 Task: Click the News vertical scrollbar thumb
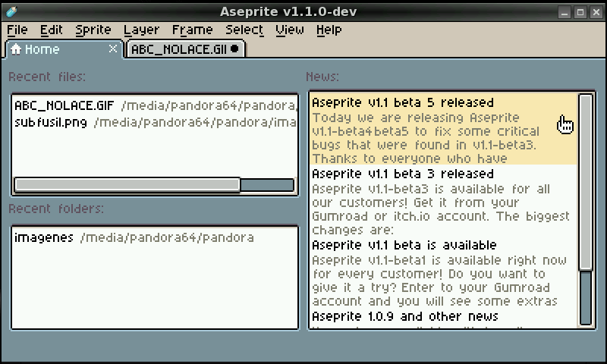click(586, 182)
